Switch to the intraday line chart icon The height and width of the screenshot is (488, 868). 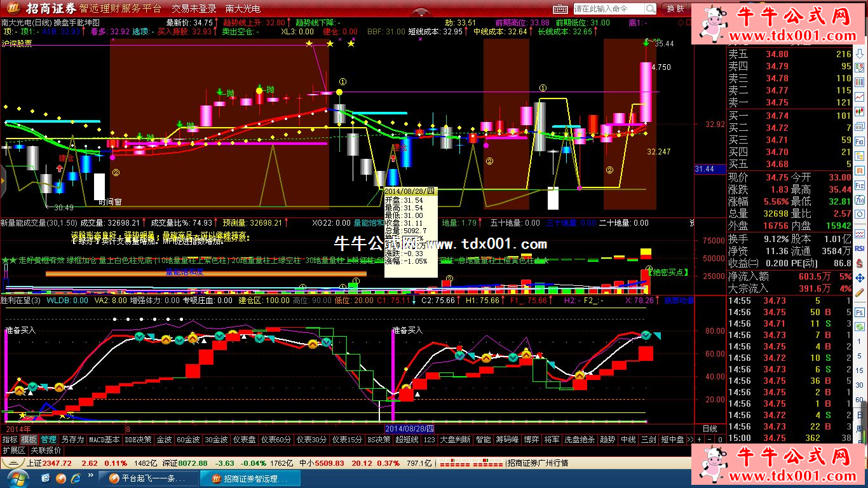(x=860, y=97)
